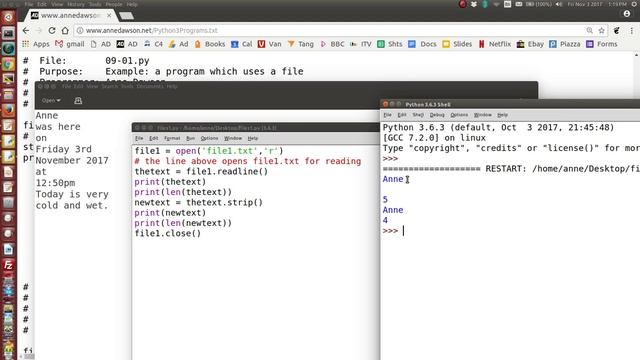This screenshot has width=640, height=360.
Task: Open the Slides bookmark
Action: click(x=457, y=44)
